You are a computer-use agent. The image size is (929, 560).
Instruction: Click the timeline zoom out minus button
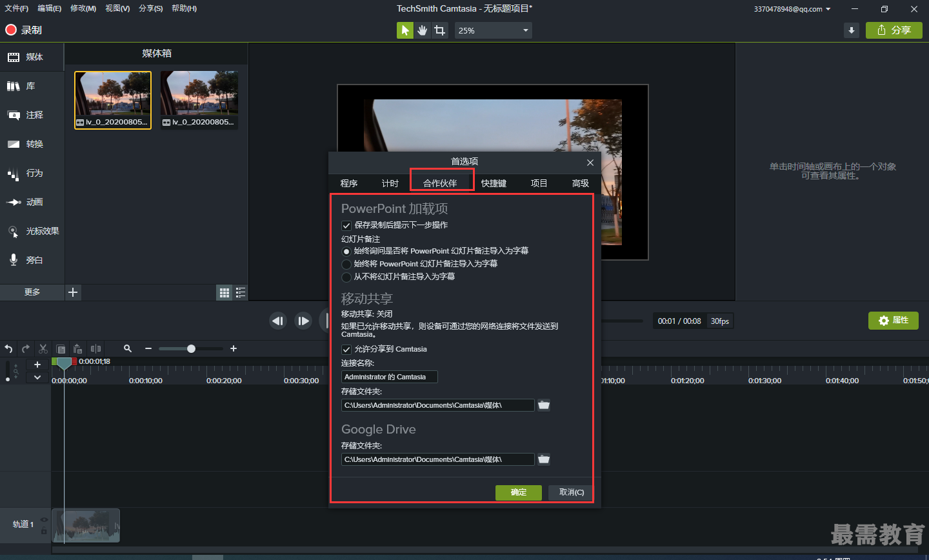(x=148, y=348)
